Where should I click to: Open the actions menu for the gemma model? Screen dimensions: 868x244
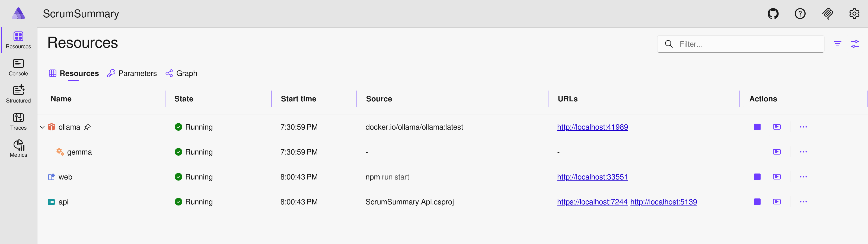(x=804, y=152)
